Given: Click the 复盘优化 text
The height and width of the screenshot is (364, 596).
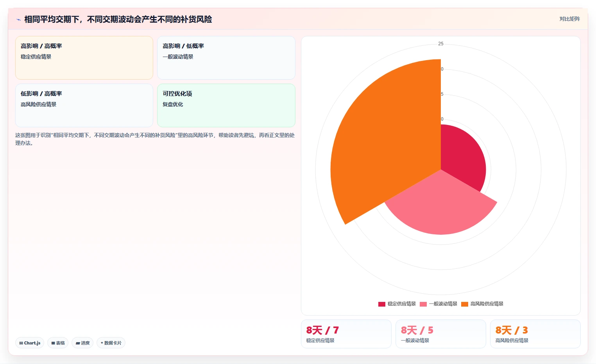Looking at the screenshot, I should point(173,104).
